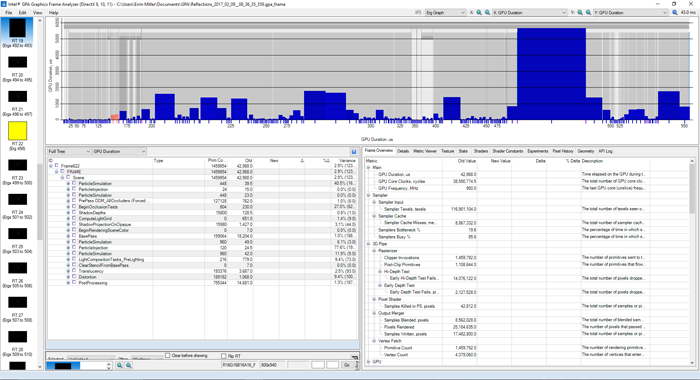Zoom in on the graph X axis
This screenshot has height=380, width=700.
pos(479,13)
